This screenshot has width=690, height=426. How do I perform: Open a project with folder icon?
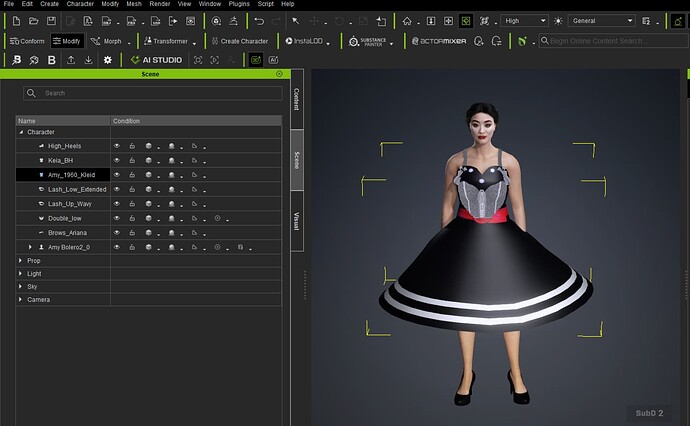33,21
